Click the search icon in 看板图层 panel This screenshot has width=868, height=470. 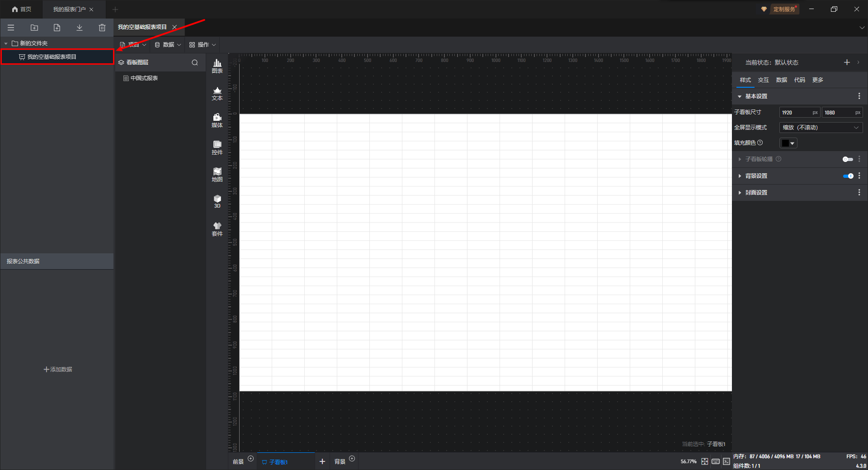(x=195, y=62)
